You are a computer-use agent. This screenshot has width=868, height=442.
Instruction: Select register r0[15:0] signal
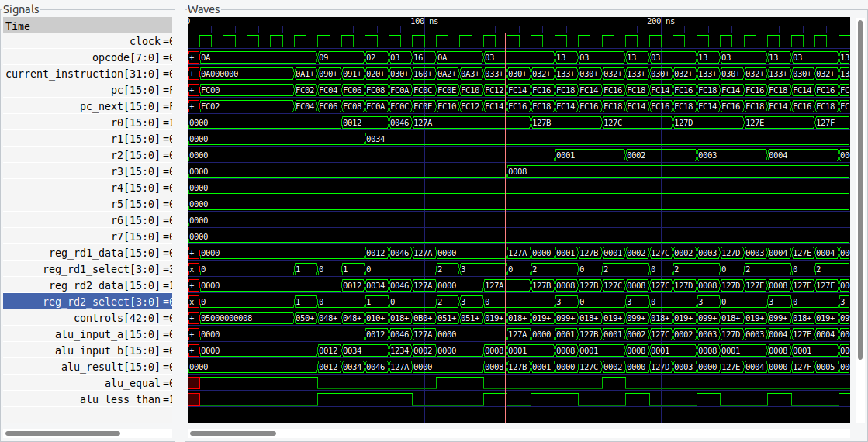coord(88,123)
